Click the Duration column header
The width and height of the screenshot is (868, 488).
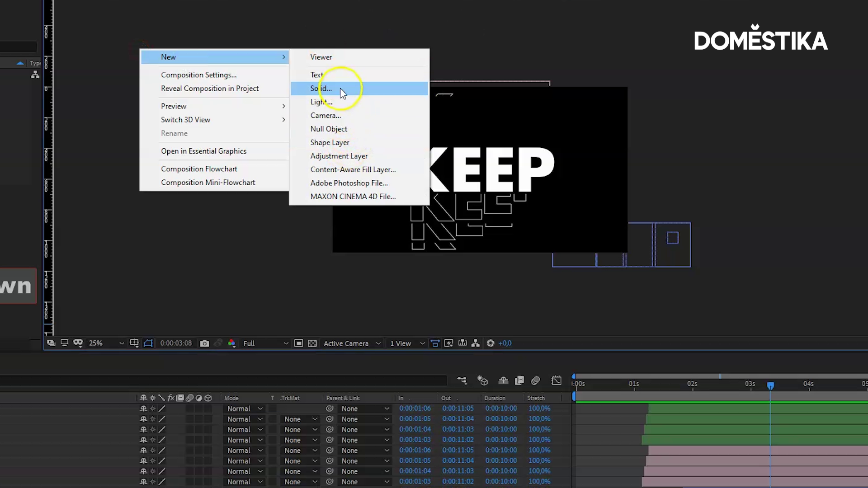coord(495,398)
